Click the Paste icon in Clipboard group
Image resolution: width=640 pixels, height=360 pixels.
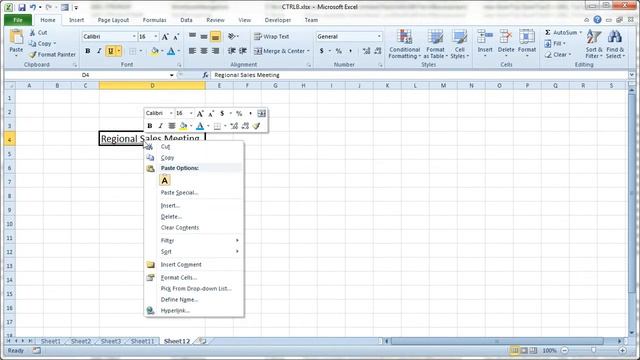pos(16,38)
